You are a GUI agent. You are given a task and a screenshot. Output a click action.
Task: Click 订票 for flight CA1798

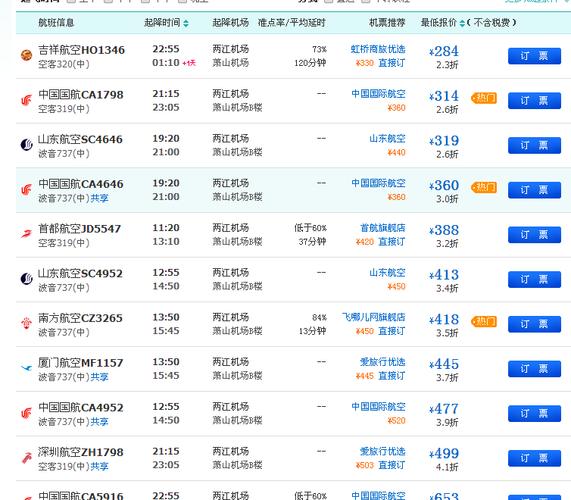click(534, 101)
